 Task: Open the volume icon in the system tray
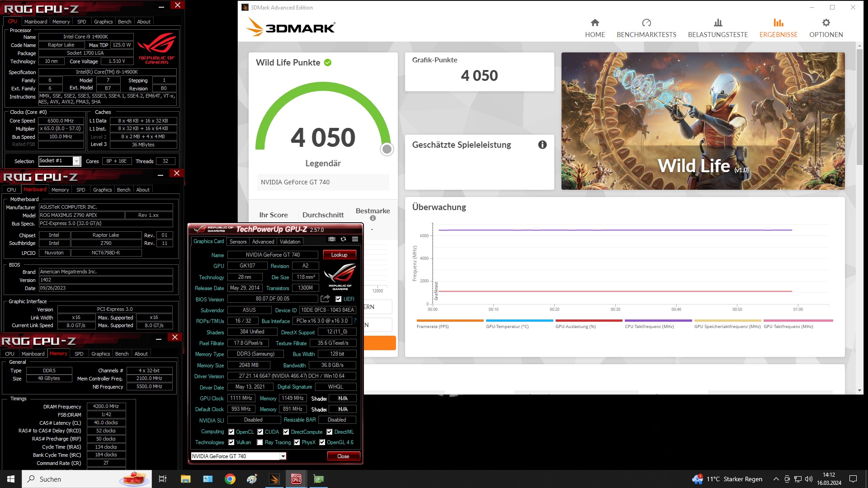809,479
